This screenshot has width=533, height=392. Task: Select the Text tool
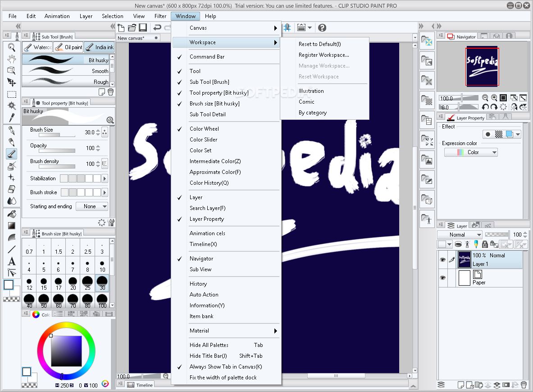point(12,261)
